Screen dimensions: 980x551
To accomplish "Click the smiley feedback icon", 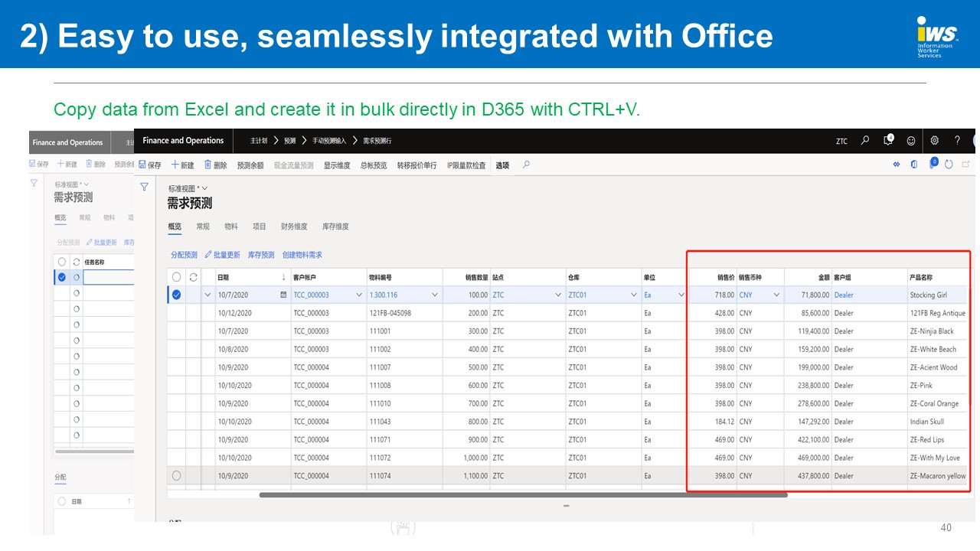I will [911, 141].
